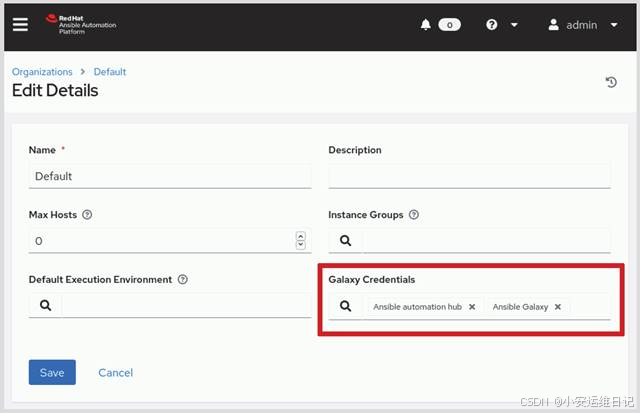Increase Max Hosts with up stepper arrow
Image resolution: width=640 pixels, height=413 pixels.
pos(301,236)
